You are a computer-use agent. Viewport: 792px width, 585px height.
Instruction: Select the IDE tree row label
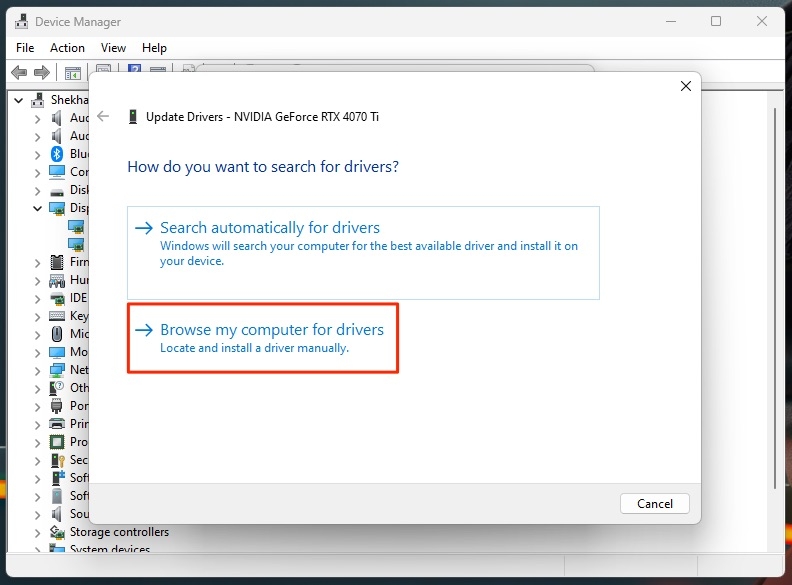(78, 298)
